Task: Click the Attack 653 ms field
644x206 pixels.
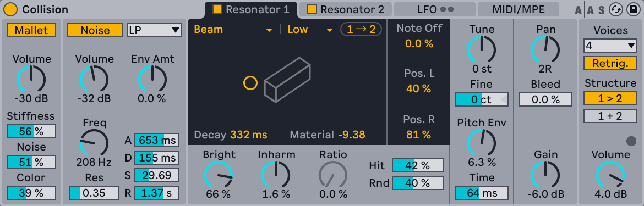Action: coord(157,141)
